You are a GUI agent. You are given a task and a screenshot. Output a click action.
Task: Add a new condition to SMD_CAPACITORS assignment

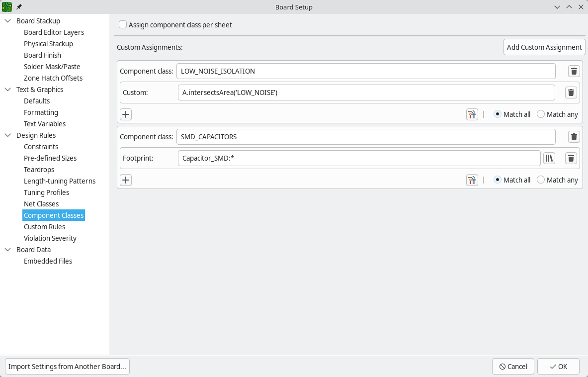[x=125, y=180]
